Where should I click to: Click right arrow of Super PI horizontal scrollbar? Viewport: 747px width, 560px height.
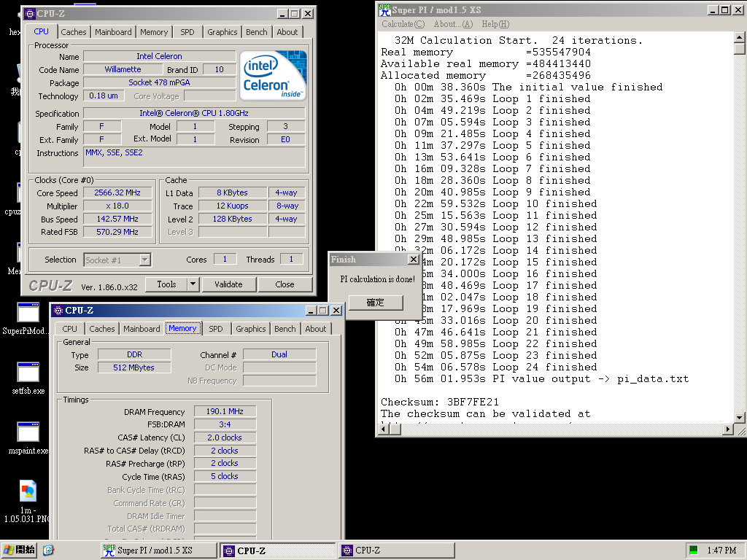(x=727, y=429)
